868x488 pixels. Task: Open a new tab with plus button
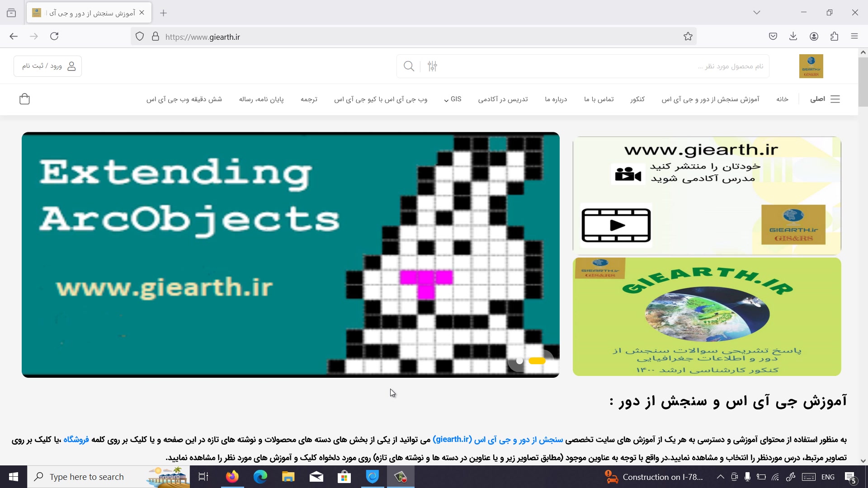pyautogui.click(x=164, y=13)
